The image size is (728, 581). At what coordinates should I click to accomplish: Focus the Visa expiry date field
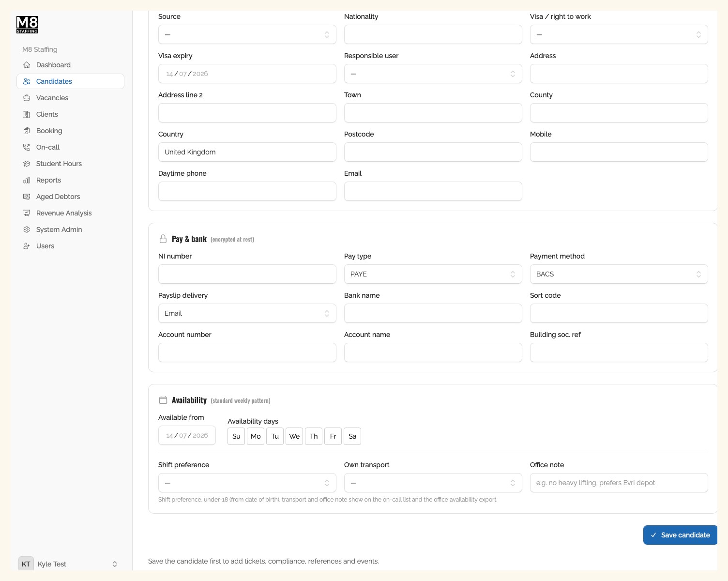(x=247, y=74)
